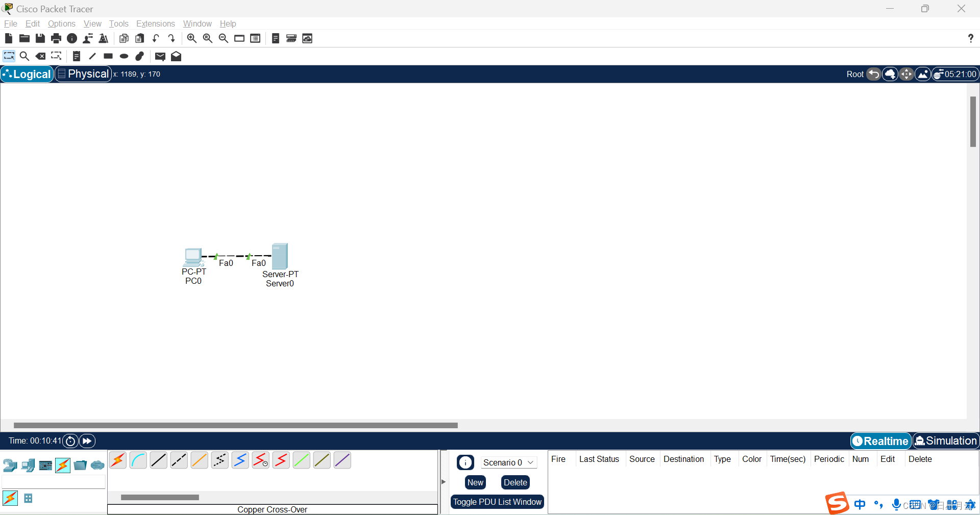Select the Draw Line tool

92,56
